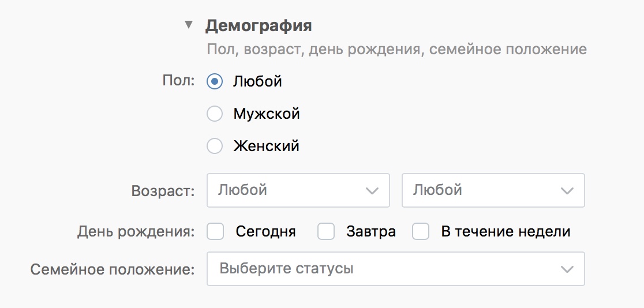Check the В течение недели checkbox

coord(421,232)
